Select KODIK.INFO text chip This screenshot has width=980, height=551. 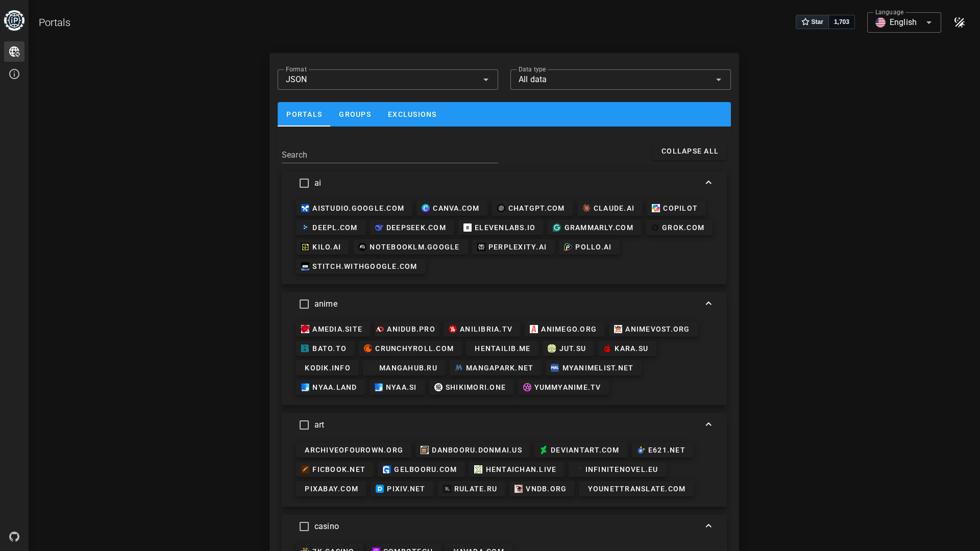click(x=327, y=368)
